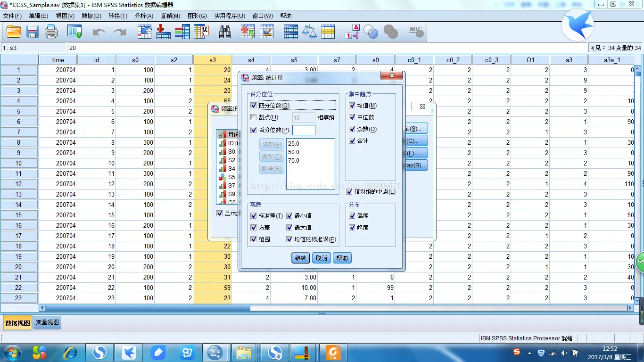The width and height of the screenshot is (644, 362).
Task: Click the Insert cases toolbar icon
Action: coord(248,32)
